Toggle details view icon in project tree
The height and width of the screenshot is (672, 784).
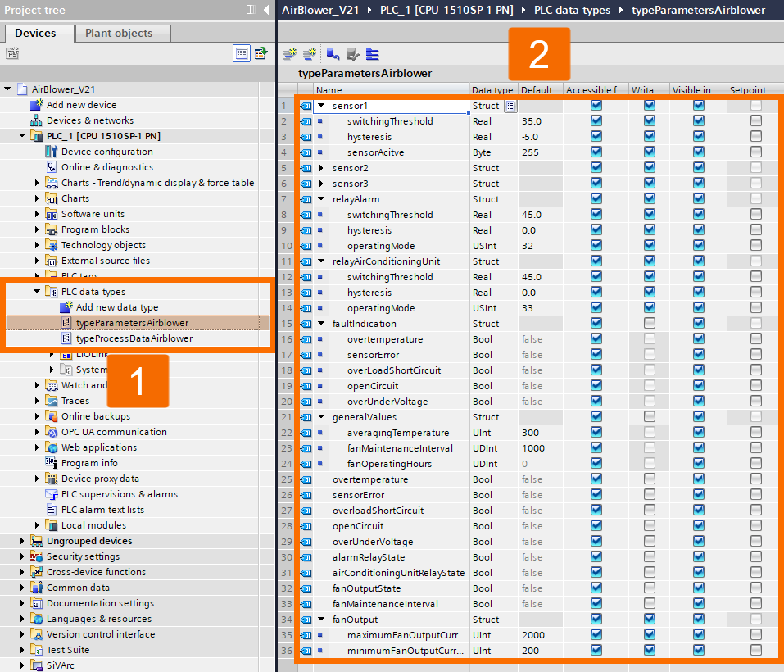(242, 53)
